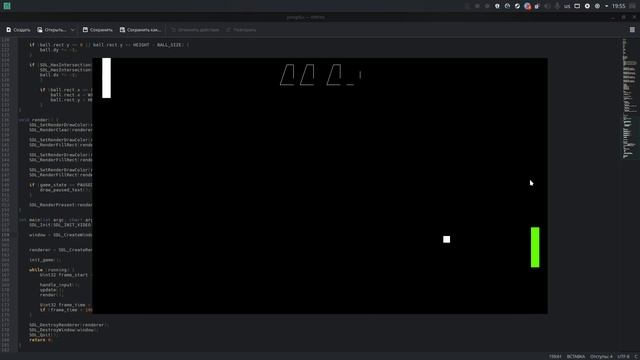
Task: Open the green application launcher icon
Action: pyautogui.click(x=7, y=6)
